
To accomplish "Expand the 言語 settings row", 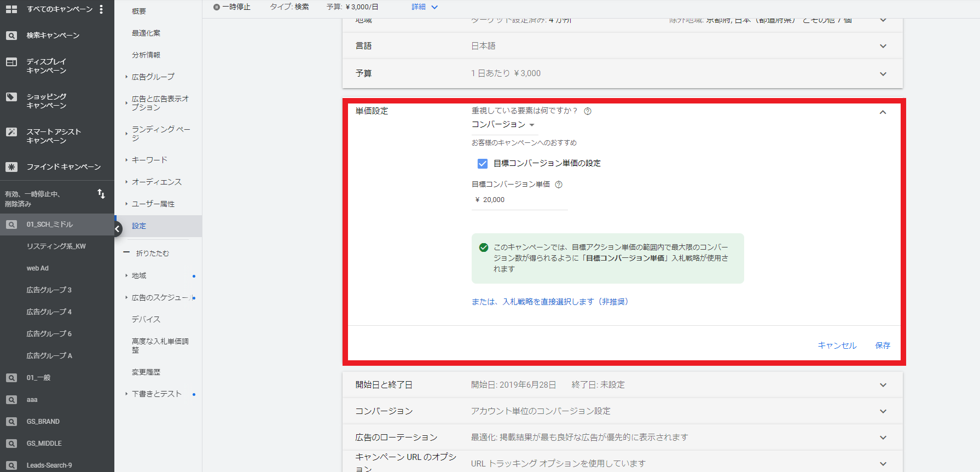I will coord(883,46).
